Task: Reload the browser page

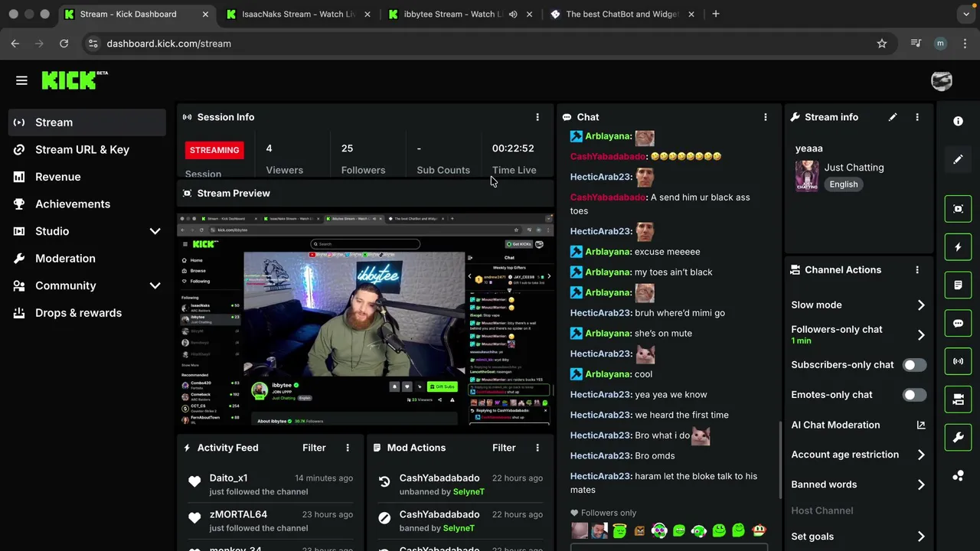Action: pyautogui.click(x=64, y=44)
